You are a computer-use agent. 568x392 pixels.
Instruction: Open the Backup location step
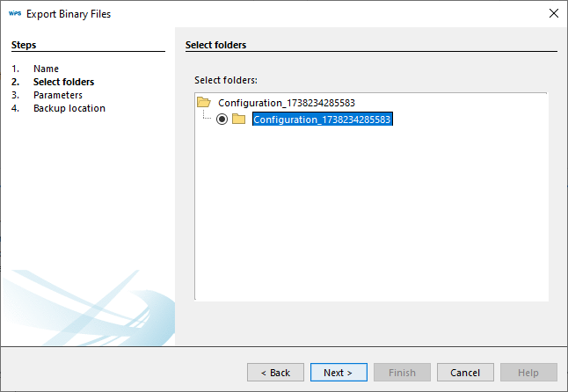click(x=69, y=108)
